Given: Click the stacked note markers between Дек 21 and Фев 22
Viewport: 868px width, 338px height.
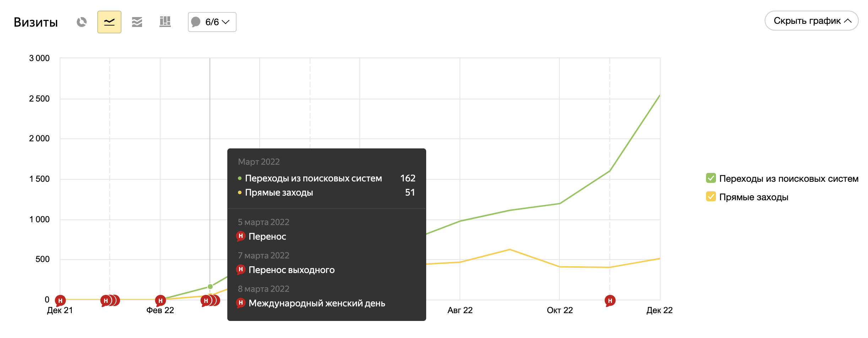Looking at the screenshot, I should [x=110, y=301].
